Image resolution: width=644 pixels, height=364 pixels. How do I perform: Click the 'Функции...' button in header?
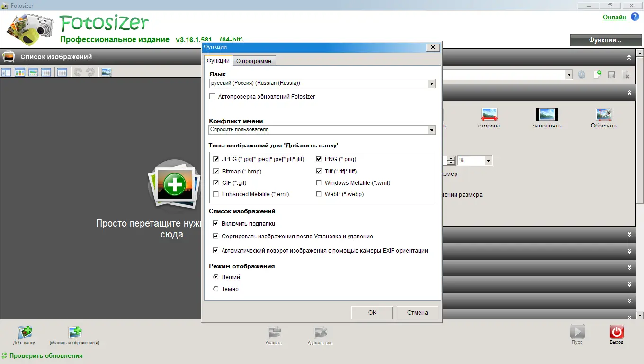click(605, 40)
